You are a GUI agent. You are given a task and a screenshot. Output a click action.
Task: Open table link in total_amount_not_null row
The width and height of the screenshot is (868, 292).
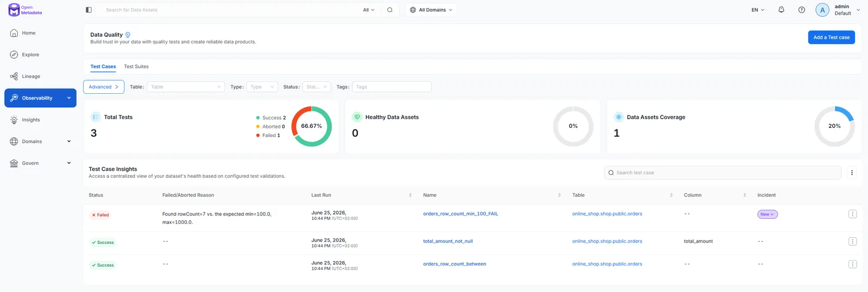coord(607,242)
